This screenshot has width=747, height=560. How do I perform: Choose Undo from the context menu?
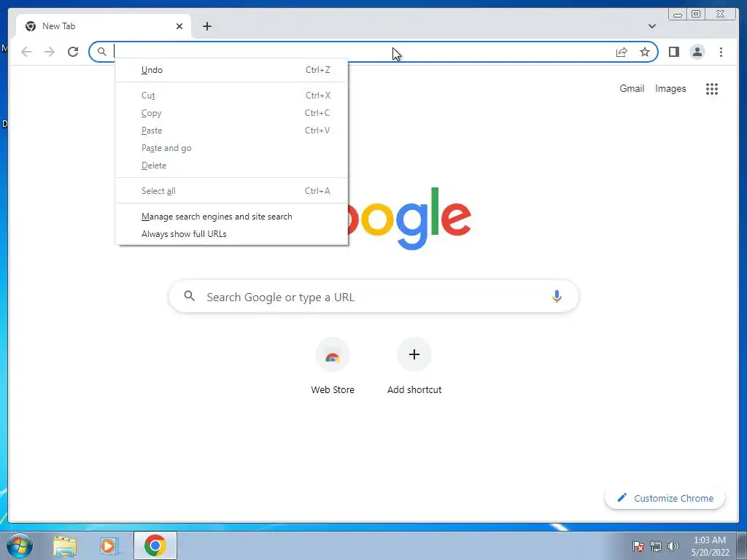[231, 70]
